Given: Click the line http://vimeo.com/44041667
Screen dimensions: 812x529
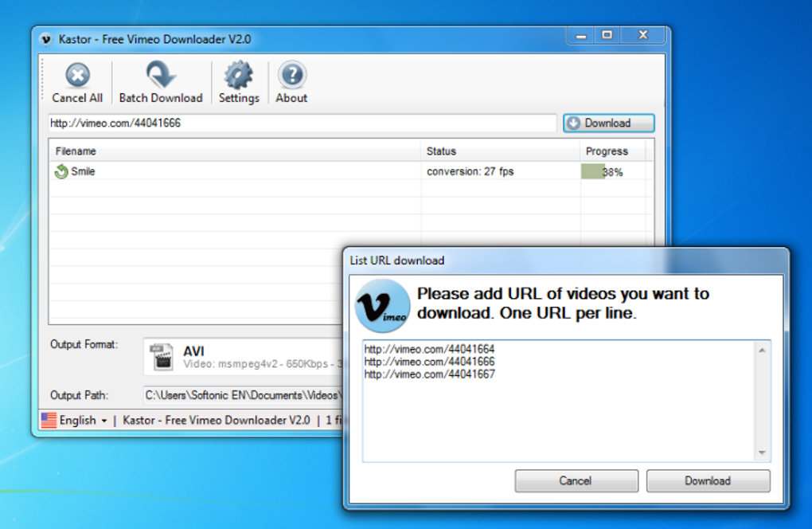Looking at the screenshot, I should tap(429, 374).
